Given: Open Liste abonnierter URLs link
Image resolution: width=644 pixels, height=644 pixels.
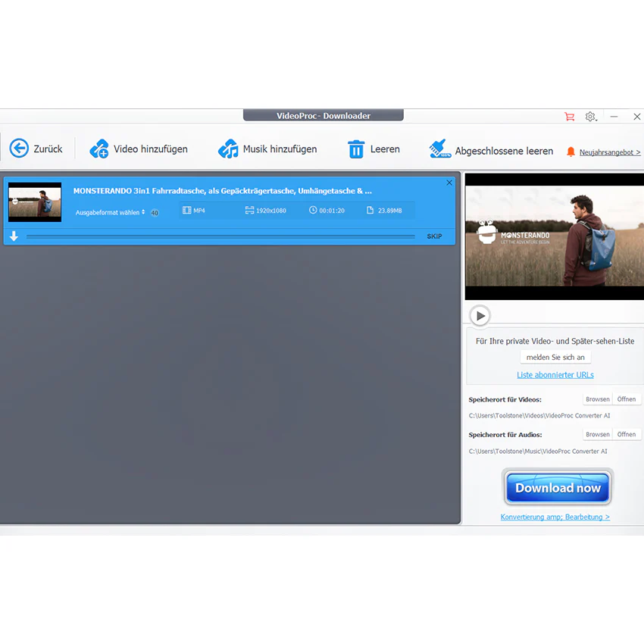Looking at the screenshot, I should [555, 375].
